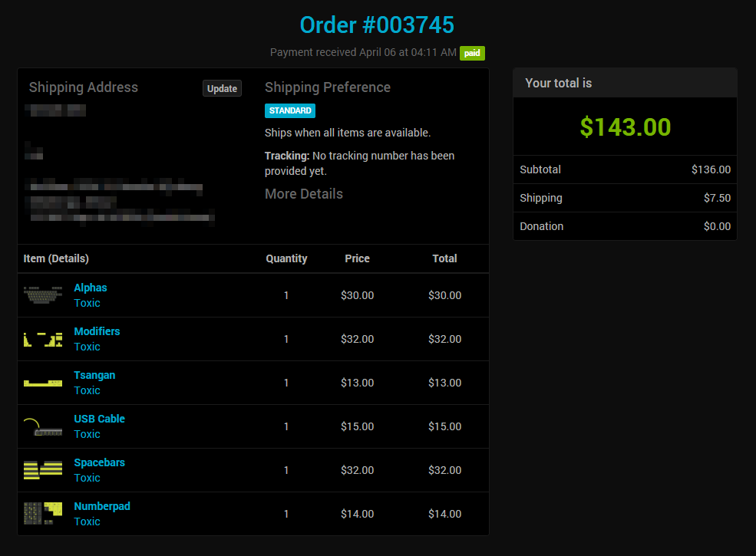
Task: Click the Order #003745 heading
Action: [x=377, y=25]
